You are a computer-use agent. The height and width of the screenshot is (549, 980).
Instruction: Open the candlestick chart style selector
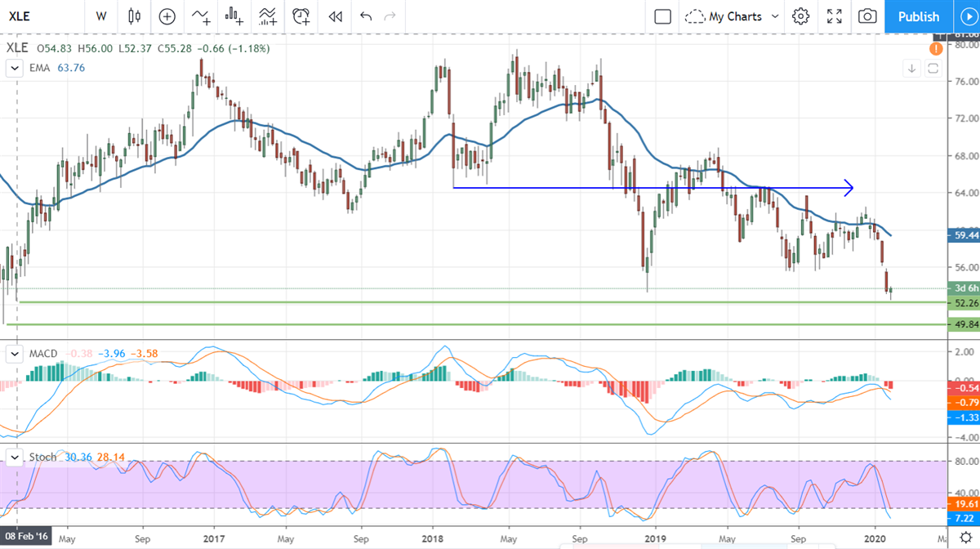point(135,16)
